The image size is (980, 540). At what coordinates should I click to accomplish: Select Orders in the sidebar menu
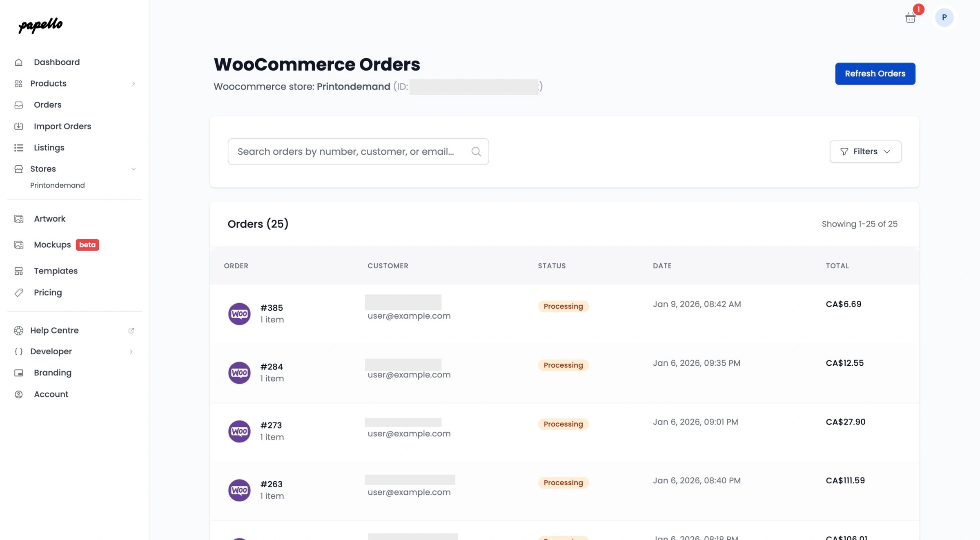(x=47, y=104)
